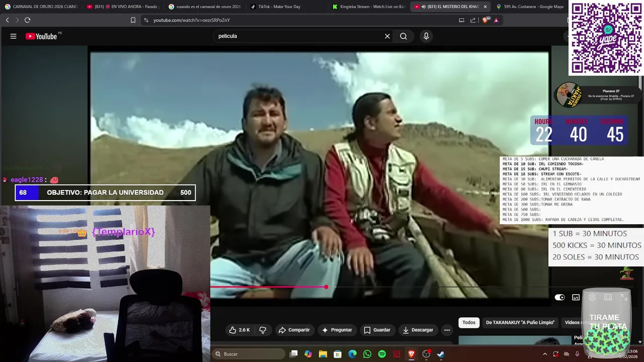Seek video at the red progress bar handle
This screenshot has height=362, width=644.
point(326,287)
